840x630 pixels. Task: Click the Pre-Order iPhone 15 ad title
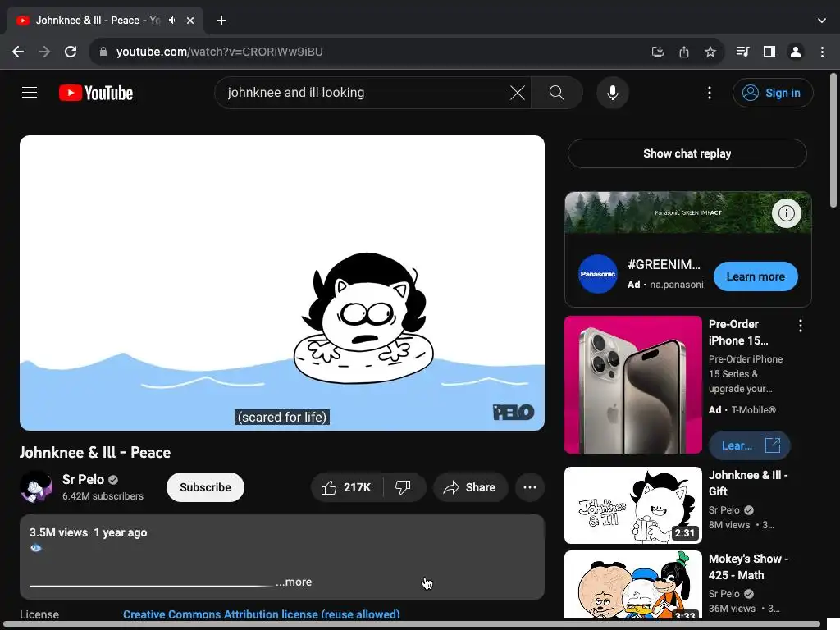(738, 332)
